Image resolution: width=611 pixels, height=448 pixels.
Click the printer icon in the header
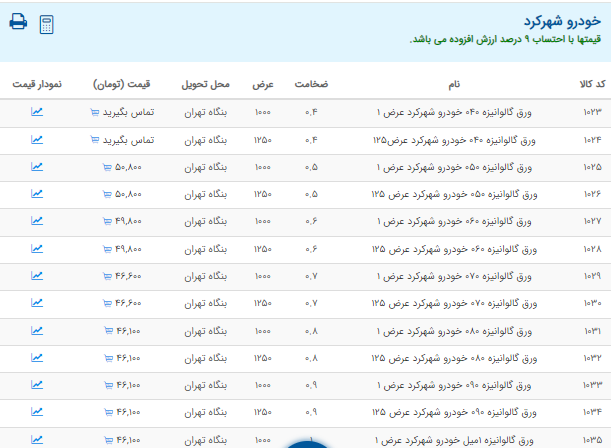pos(18,22)
